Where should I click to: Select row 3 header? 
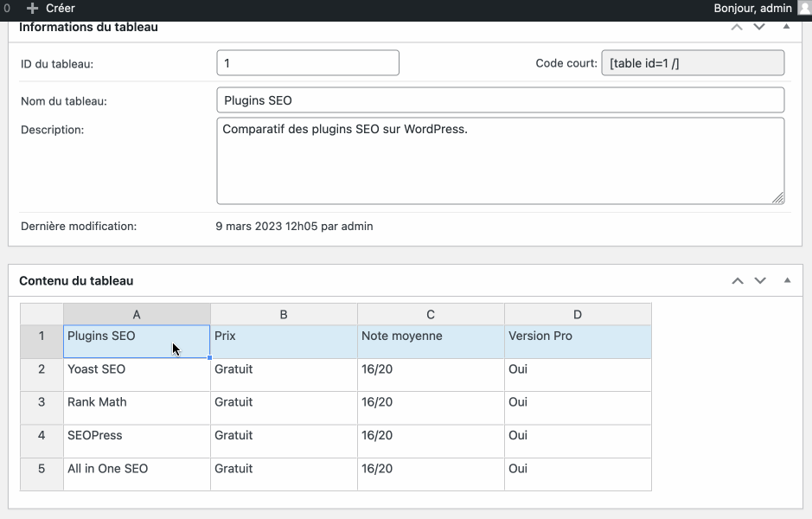42,407
